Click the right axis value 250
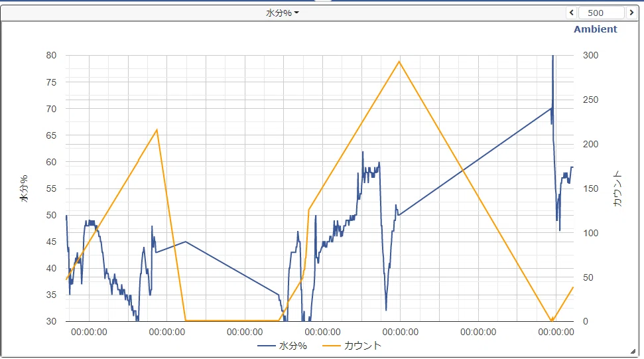The width and height of the screenshot is (644, 359). click(x=590, y=100)
